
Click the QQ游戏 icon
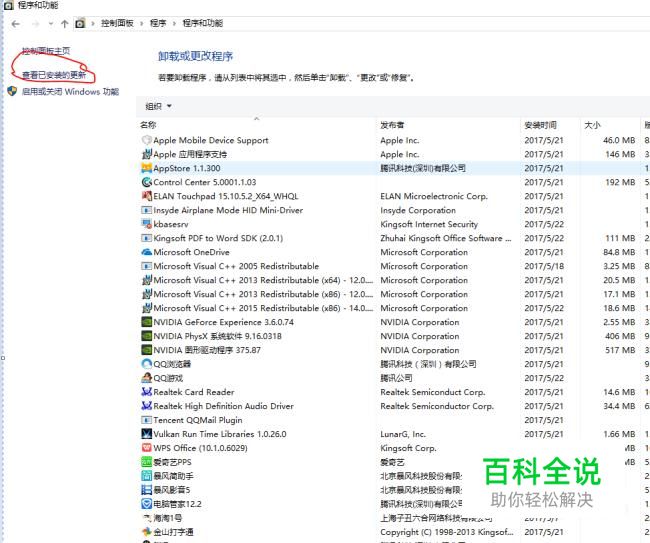pyautogui.click(x=146, y=378)
